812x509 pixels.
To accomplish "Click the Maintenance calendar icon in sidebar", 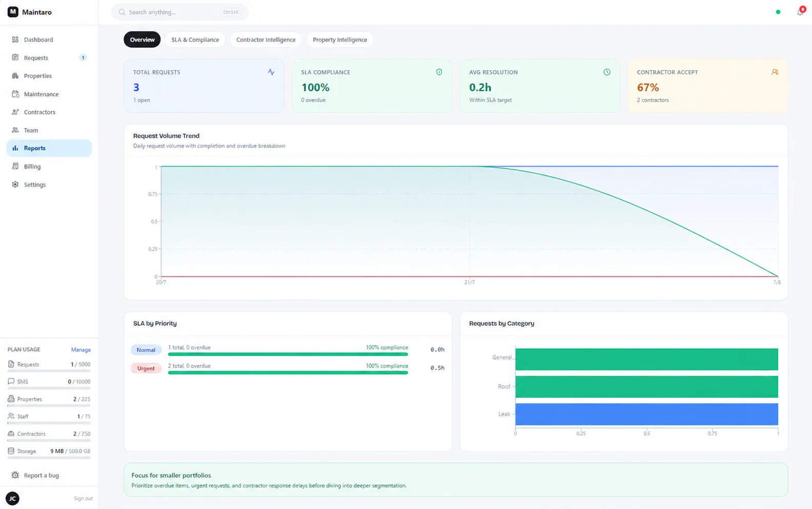I will click(15, 94).
